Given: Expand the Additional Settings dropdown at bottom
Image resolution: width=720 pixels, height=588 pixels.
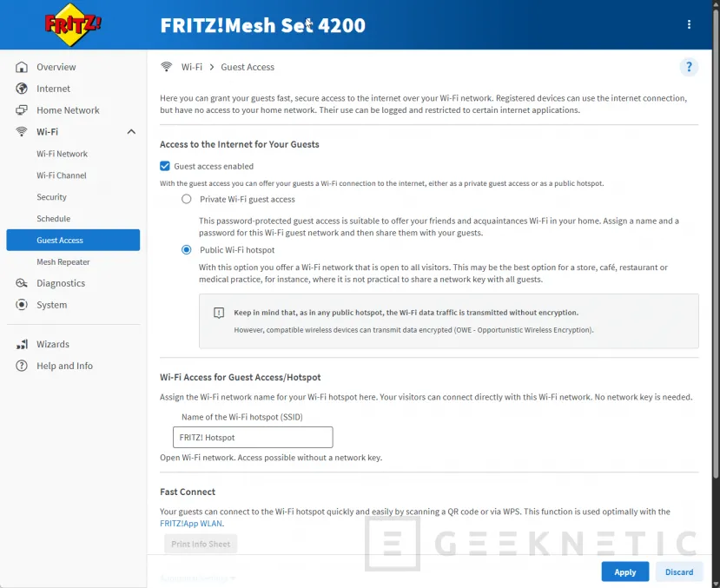Looking at the screenshot, I should (200, 578).
